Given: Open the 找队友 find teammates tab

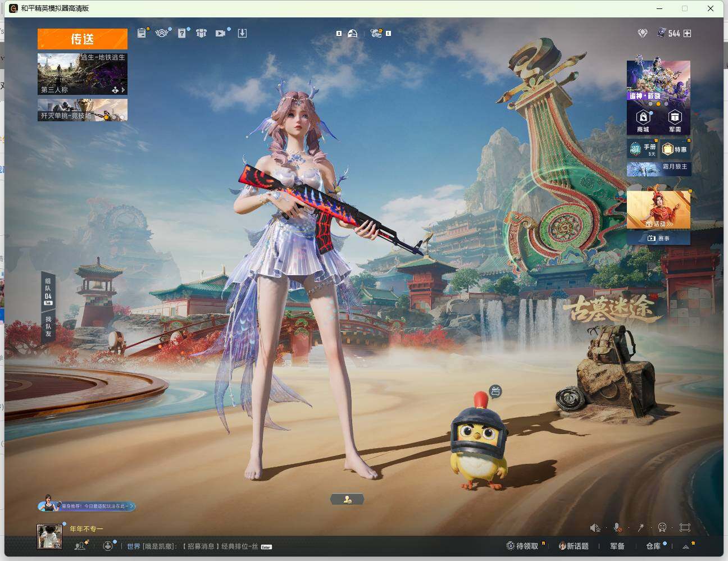Looking at the screenshot, I should (48, 326).
